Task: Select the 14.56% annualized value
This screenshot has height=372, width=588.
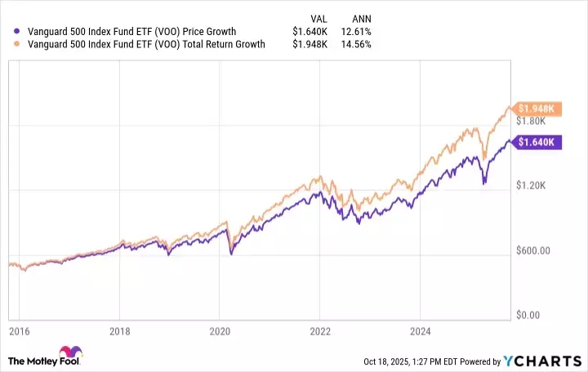Action: 359,44
